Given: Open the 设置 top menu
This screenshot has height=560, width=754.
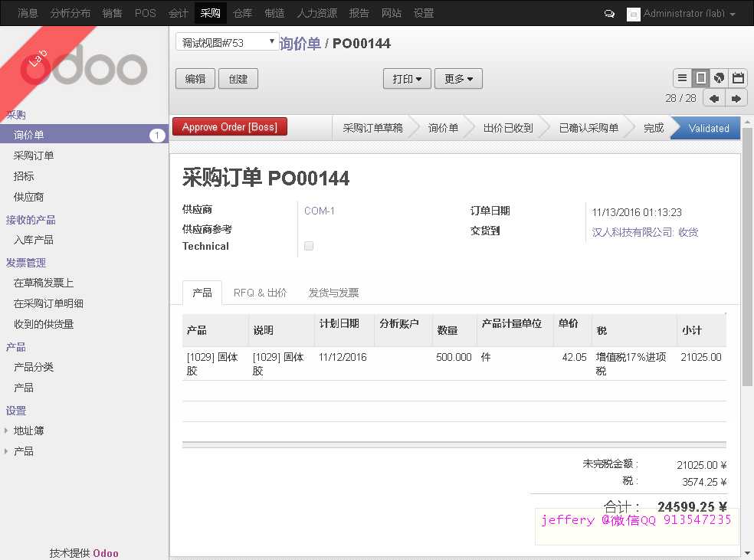Looking at the screenshot, I should (424, 13).
